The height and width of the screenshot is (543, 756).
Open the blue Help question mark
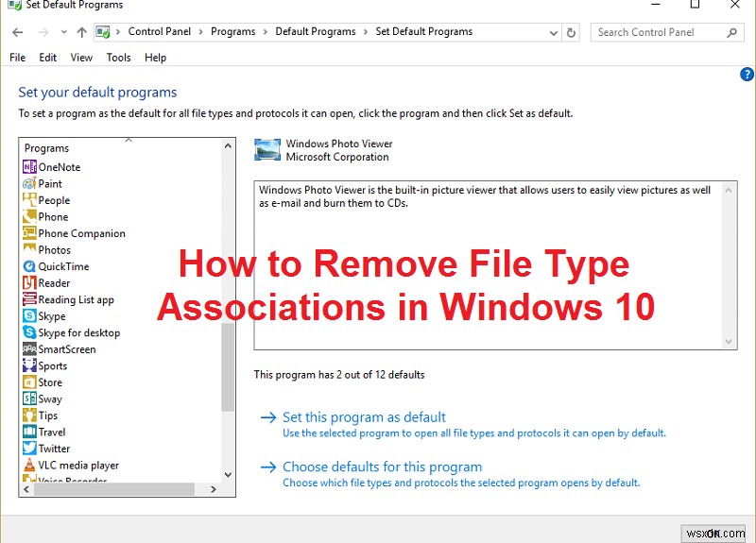[747, 75]
